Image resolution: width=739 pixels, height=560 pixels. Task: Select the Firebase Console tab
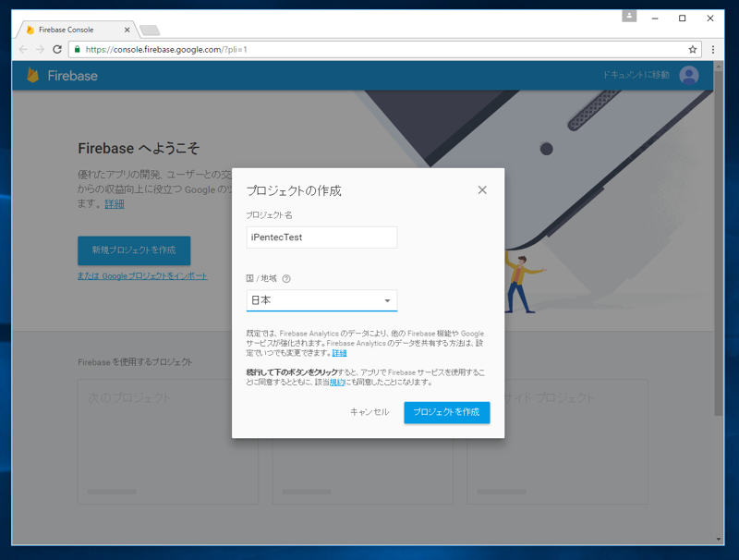point(76,30)
